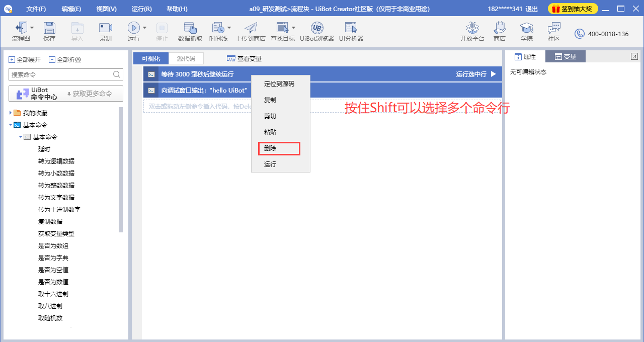Open the Run (运行) toolbar dropdown arrow
This screenshot has width=644, height=342.
(145, 28)
